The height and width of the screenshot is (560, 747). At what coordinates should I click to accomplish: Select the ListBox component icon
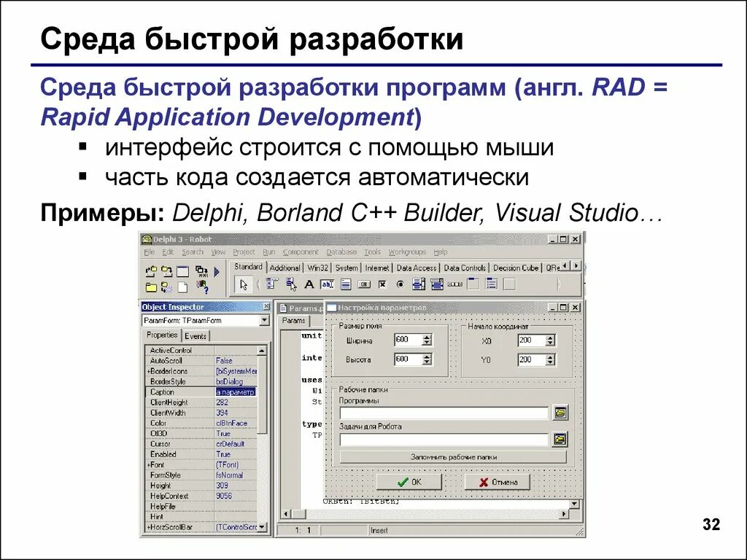pyautogui.click(x=419, y=284)
